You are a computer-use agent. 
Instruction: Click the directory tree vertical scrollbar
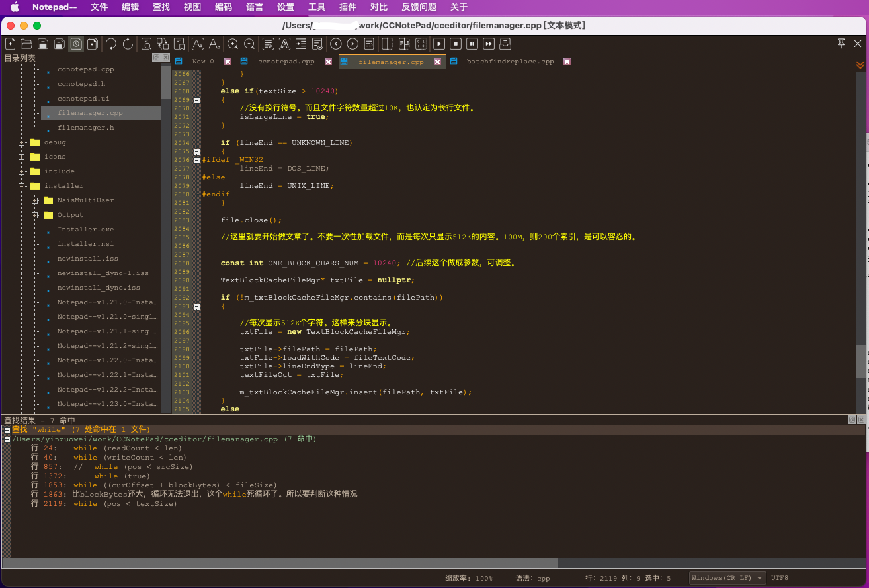click(165, 83)
